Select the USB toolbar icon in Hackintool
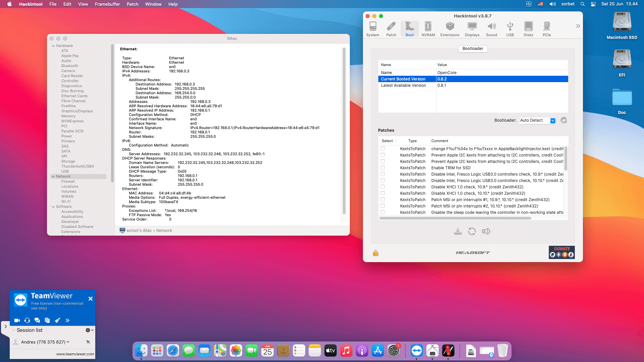The height and width of the screenshot is (362, 644). (510, 29)
